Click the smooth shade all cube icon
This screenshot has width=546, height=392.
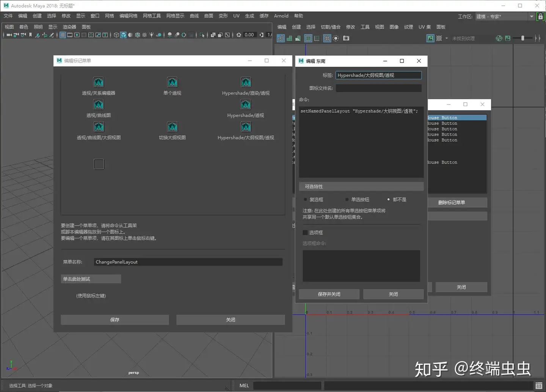(123, 35)
